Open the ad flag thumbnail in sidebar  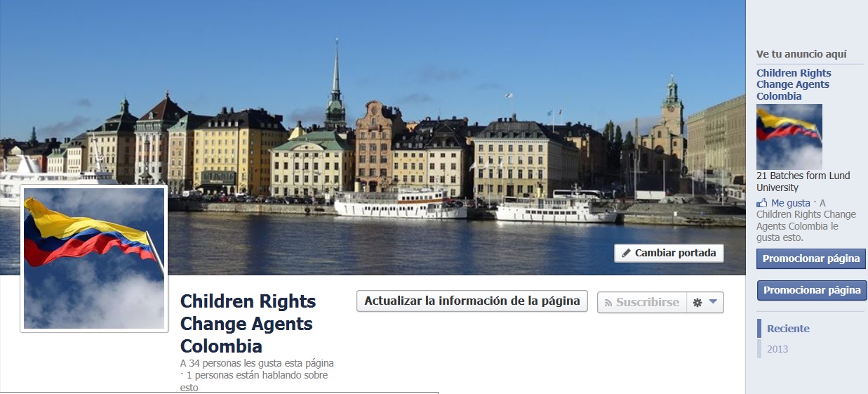789,137
